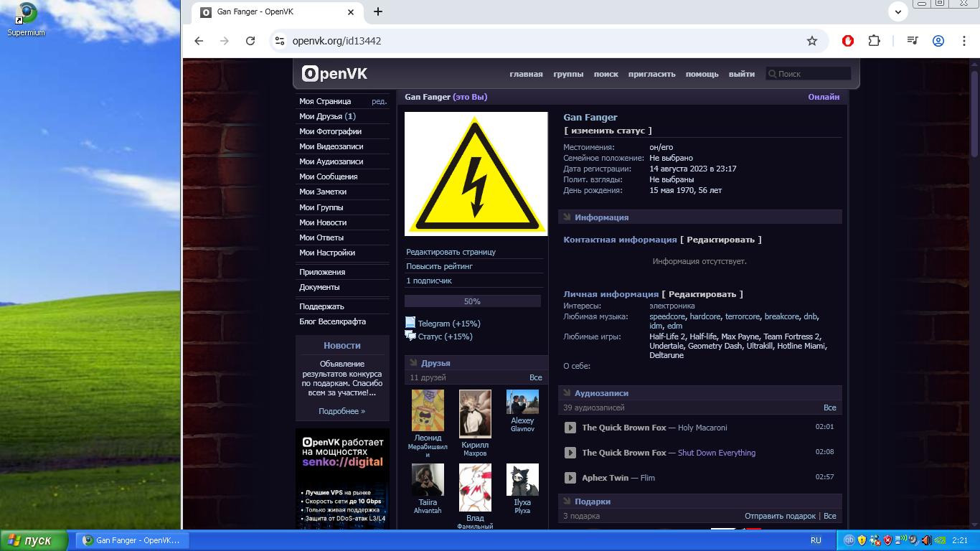Screen dimensions: 980x551
Task: Play Holy Macaroni by The Quick Brown Fox
Action: pos(570,428)
